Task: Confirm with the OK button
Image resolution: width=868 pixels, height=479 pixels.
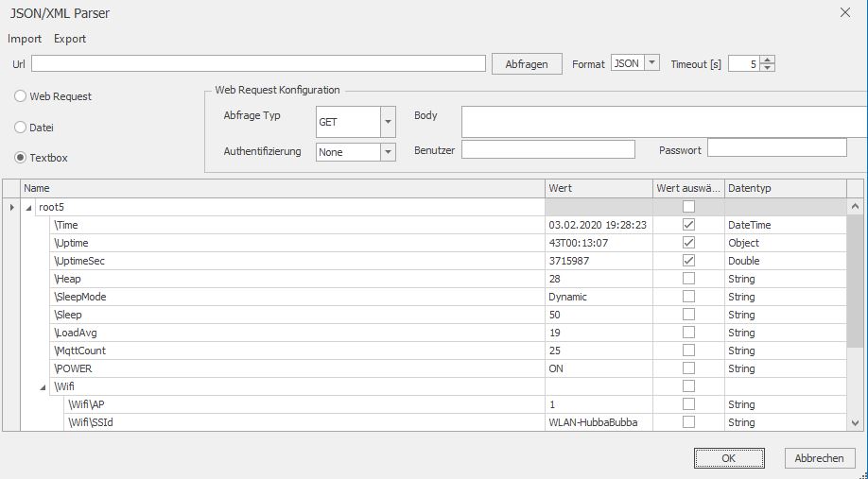Action: pyautogui.click(x=729, y=458)
